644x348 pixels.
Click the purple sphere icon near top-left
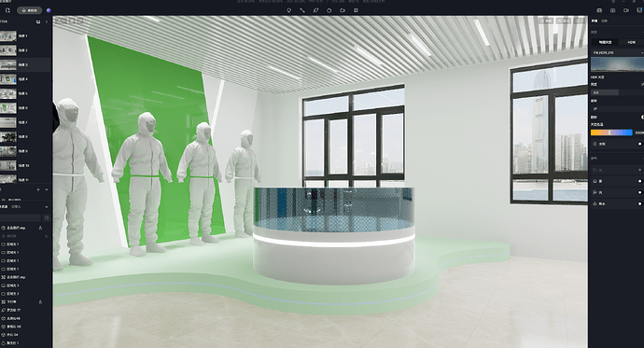click(x=49, y=10)
